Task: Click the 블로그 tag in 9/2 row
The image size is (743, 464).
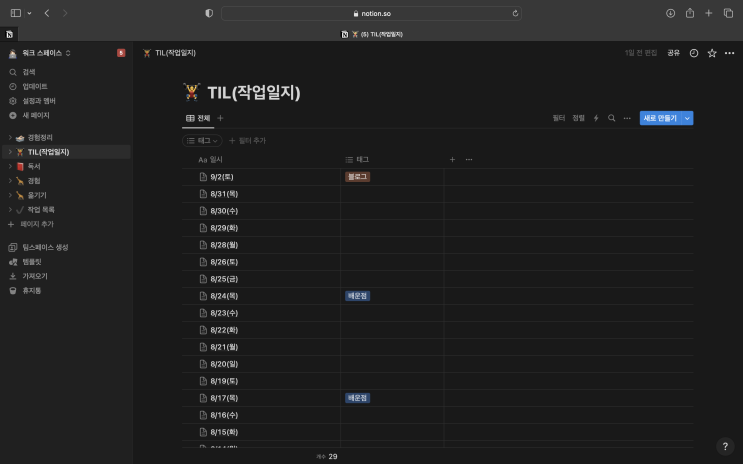Action: 357,177
